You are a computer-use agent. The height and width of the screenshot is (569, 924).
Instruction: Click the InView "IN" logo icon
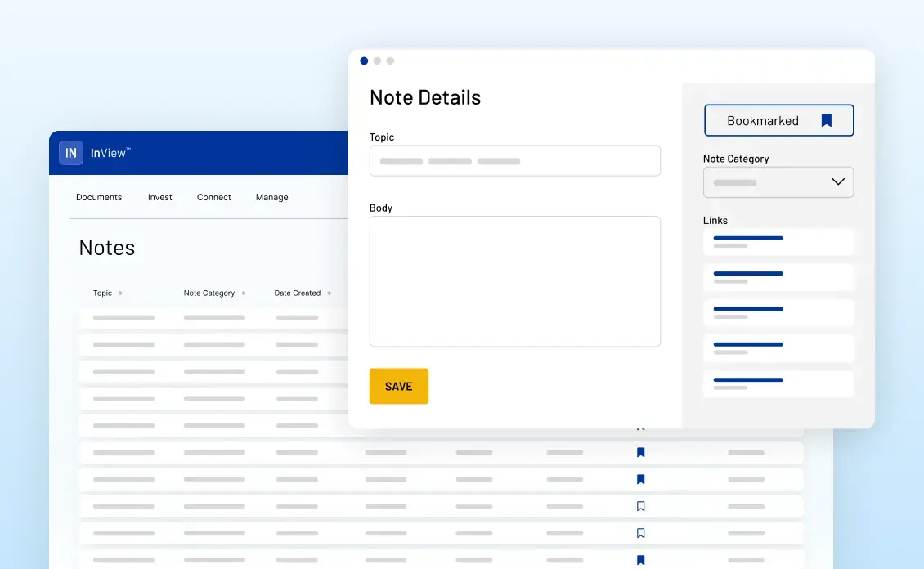71,153
